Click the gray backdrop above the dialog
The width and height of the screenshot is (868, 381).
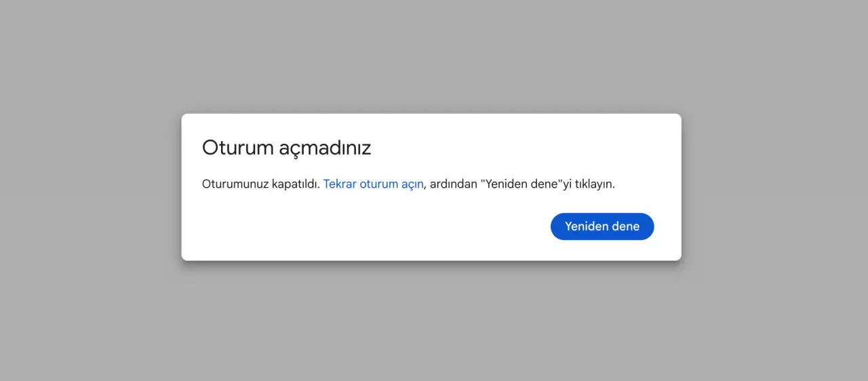tap(434, 54)
